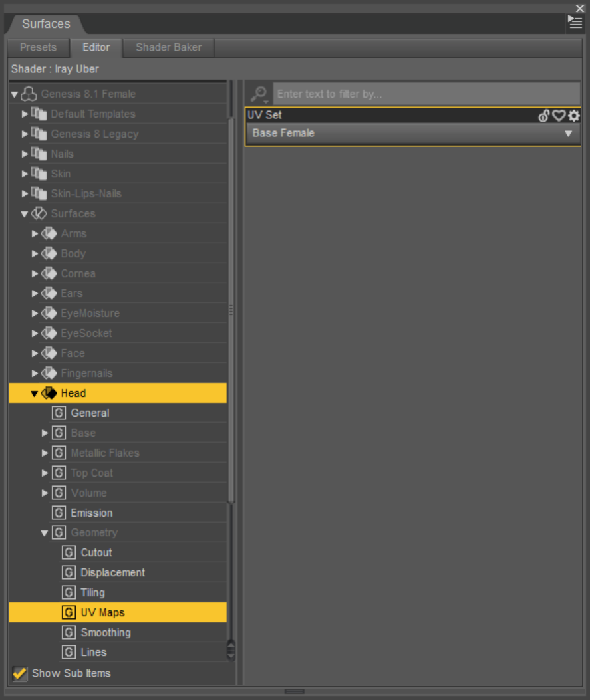Favorite the UV Set property with heart icon
This screenshot has height=700, width=590.
(559, 116)
